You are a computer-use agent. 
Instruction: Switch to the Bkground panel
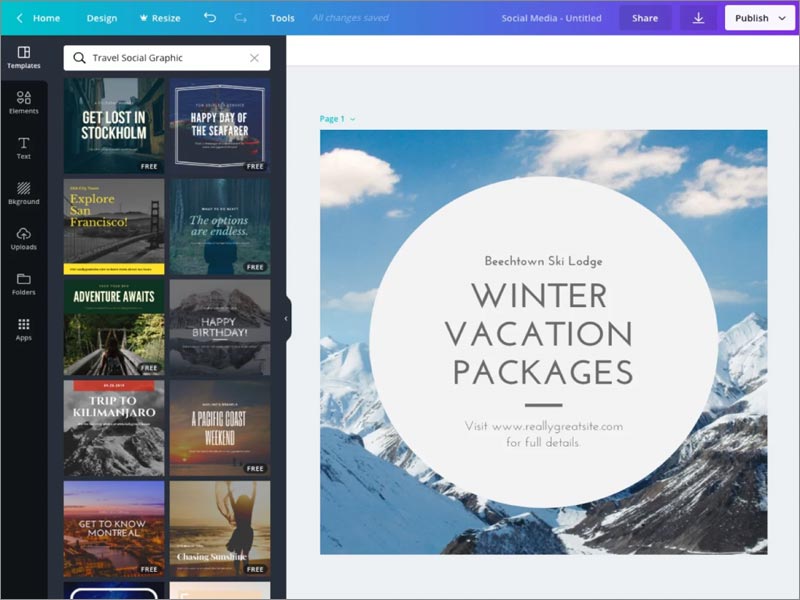(x=24, y=193)
